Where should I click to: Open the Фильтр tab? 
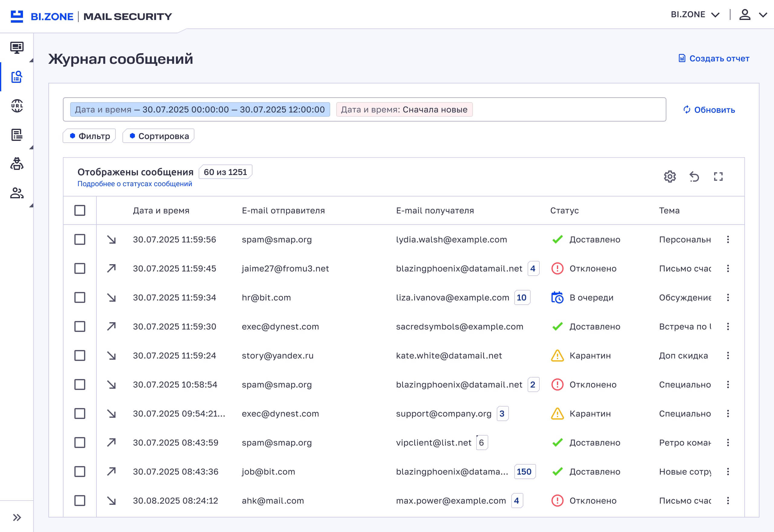89,136
